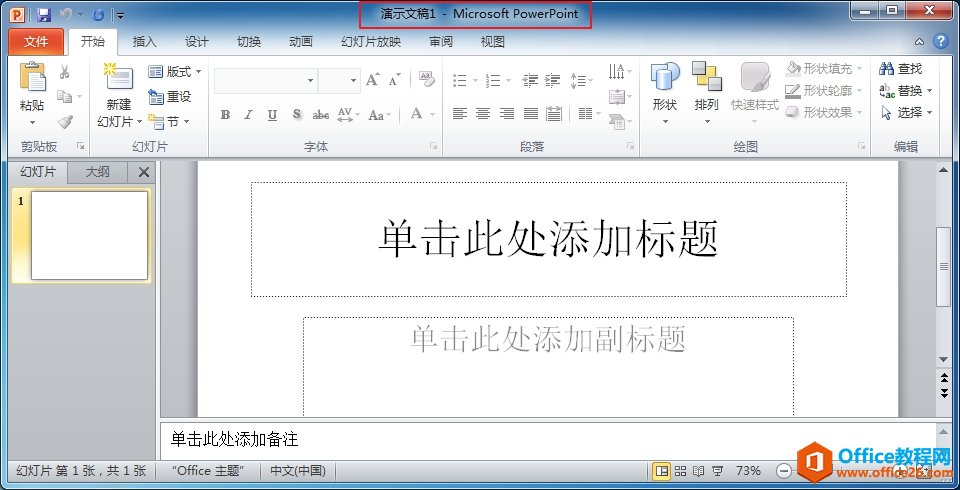960x490 pixels.
Task: Switch to Slide Sorter view icon
Action: tap(680, 471)
